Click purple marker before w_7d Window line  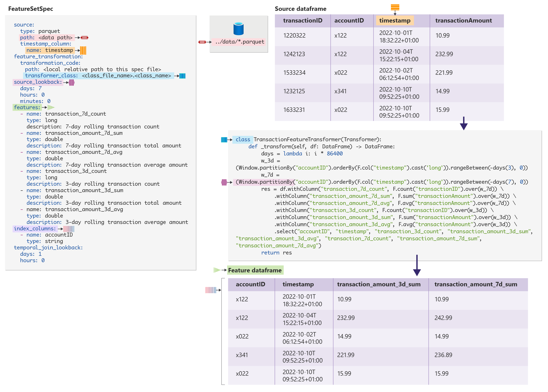tap(224, 182)
